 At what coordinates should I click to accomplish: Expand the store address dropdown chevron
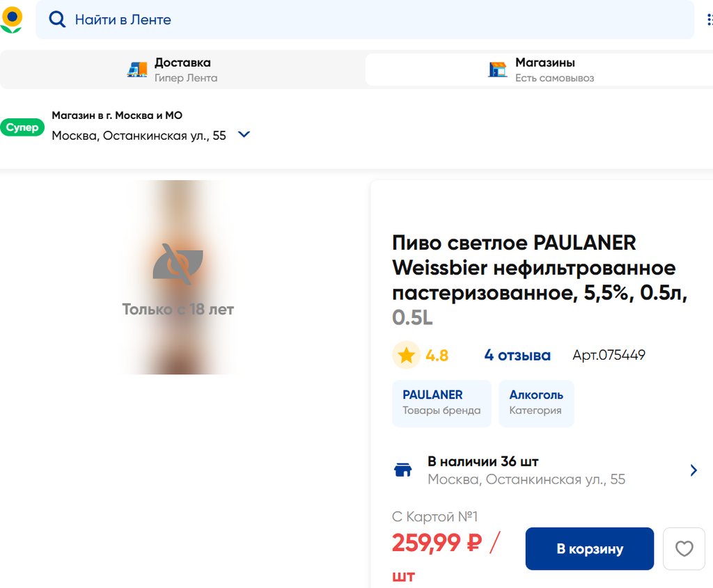(x=244, y=135)
